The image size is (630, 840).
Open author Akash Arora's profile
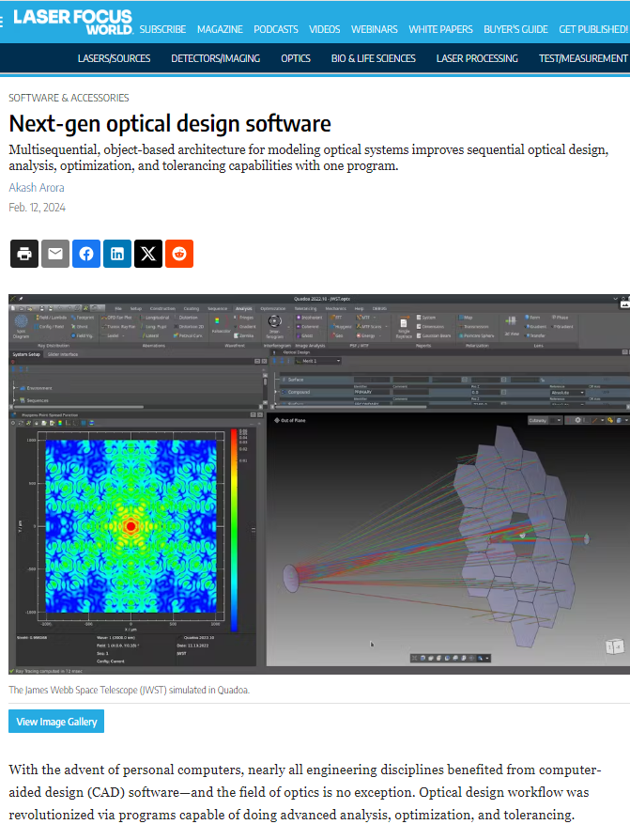[x=37, y=188]
